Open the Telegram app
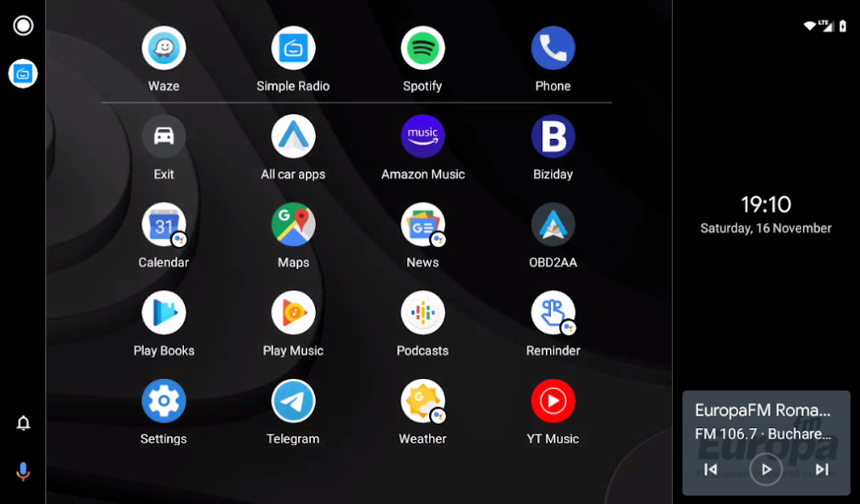 tap(293, 402)
